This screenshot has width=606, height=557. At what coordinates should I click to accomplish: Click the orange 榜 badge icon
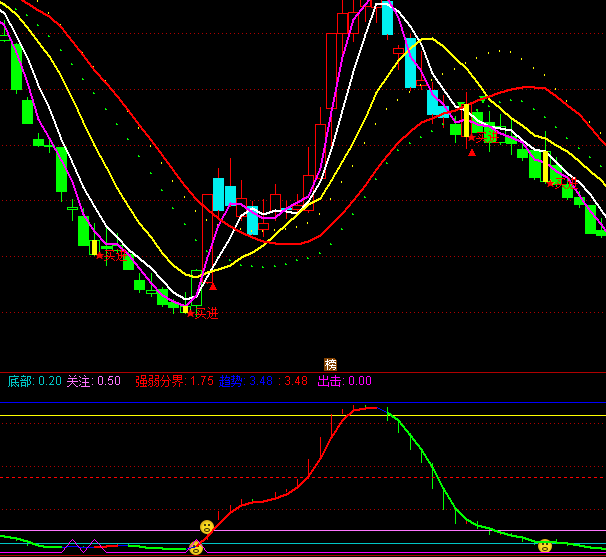click(331, 365)
